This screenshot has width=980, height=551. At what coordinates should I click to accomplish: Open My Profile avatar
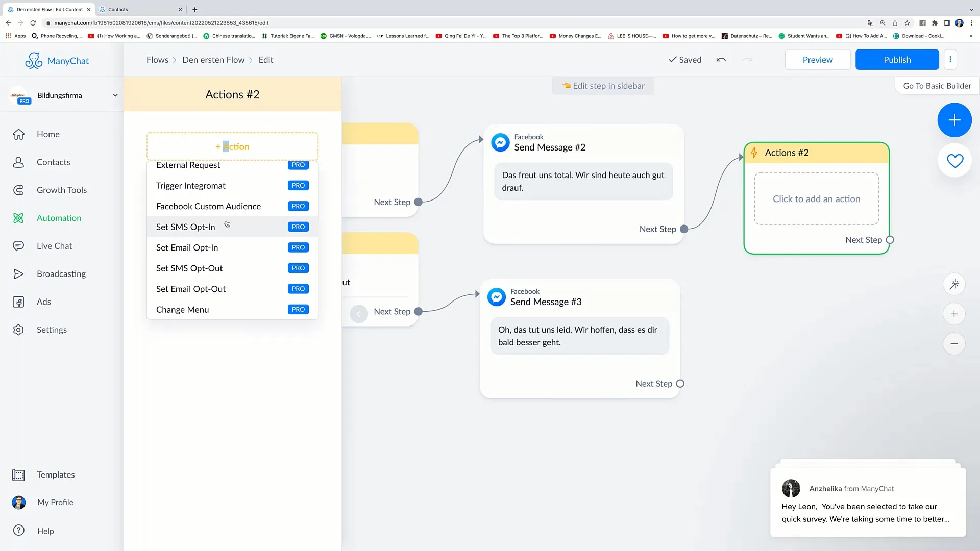click(19, 503)
